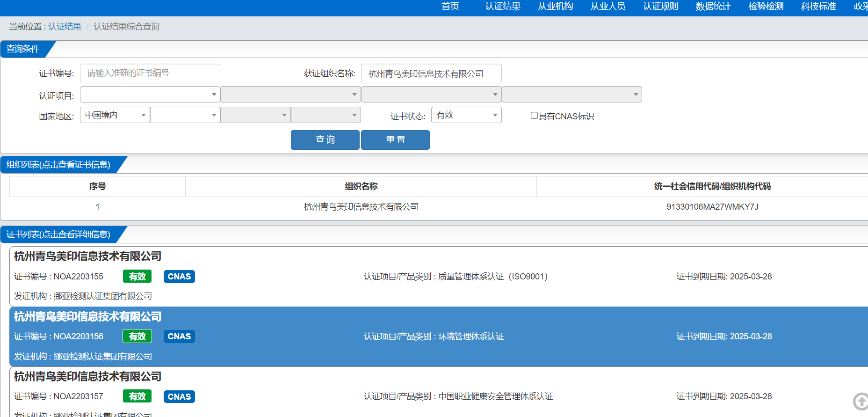Open the fourth 认证项目 dropdown
The height and width of the screenshot is (417, 868).
pos(572,95)
